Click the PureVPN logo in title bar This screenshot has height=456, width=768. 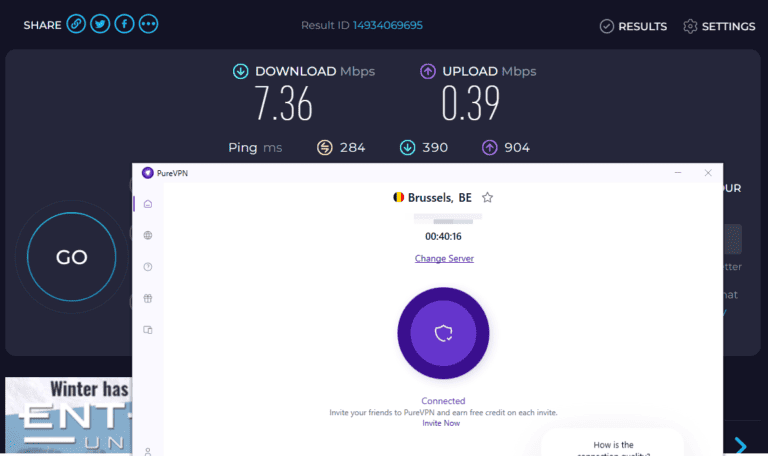147,173
